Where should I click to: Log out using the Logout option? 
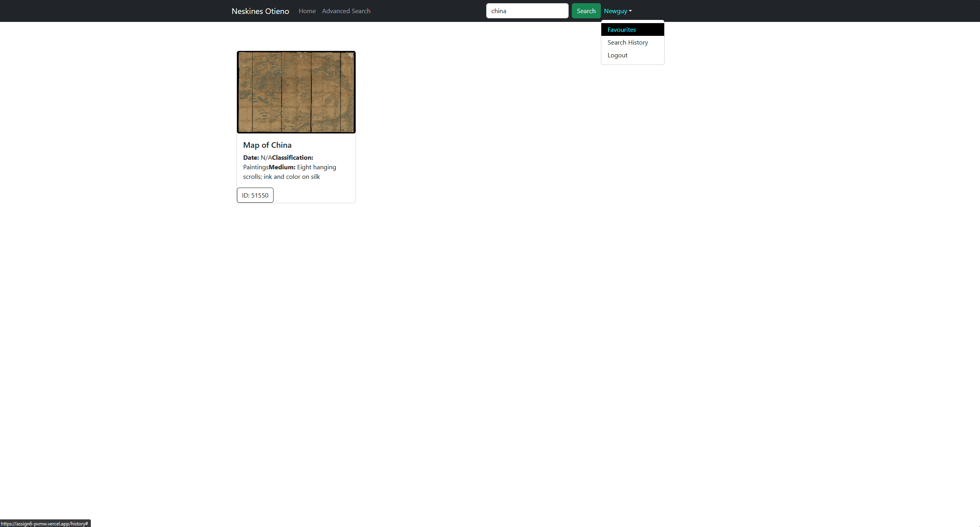pyautogui.click(x=617, y=55)
